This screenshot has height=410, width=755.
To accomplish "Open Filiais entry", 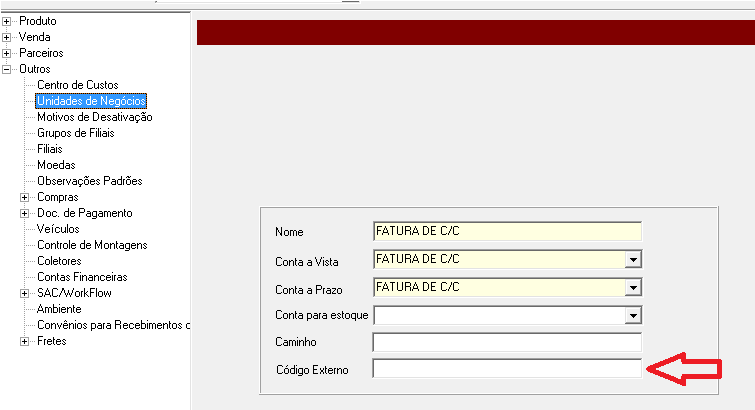I will pos(50,148).
